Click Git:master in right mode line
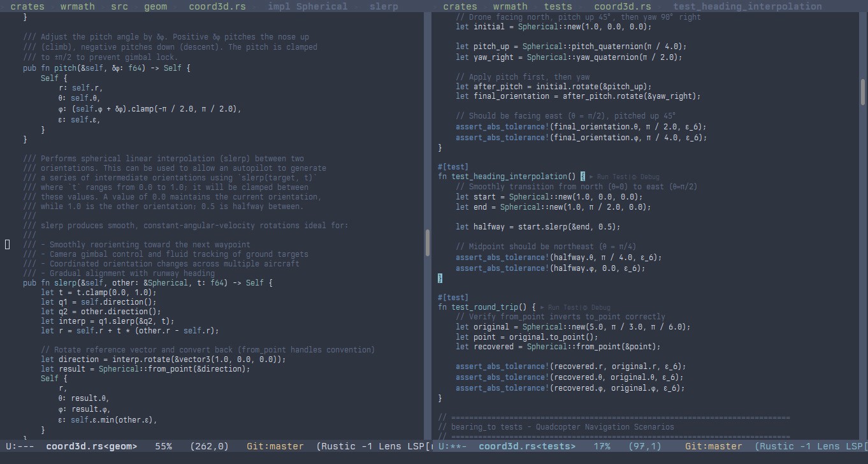The width and height of the screenshot is (868, 464). 713,447
